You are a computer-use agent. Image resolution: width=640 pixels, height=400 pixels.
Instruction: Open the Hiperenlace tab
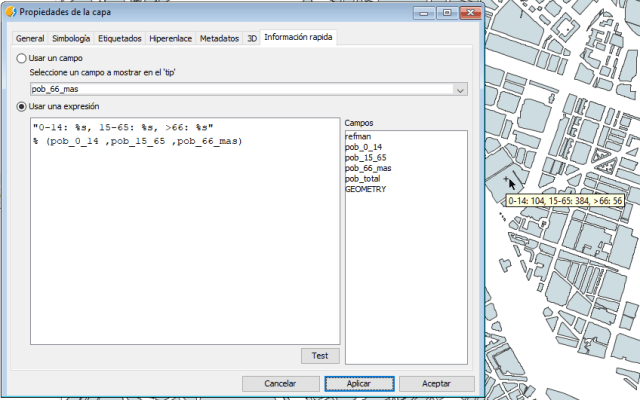[171, 38]
